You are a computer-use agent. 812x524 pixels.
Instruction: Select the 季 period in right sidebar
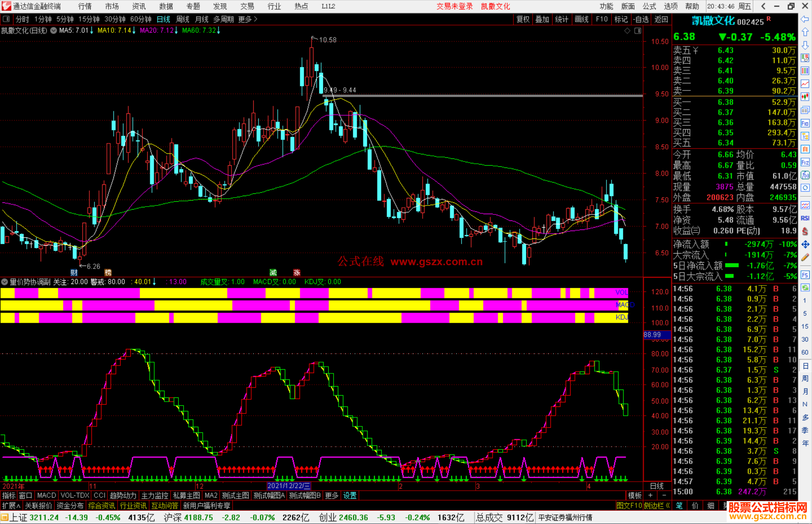805,430
